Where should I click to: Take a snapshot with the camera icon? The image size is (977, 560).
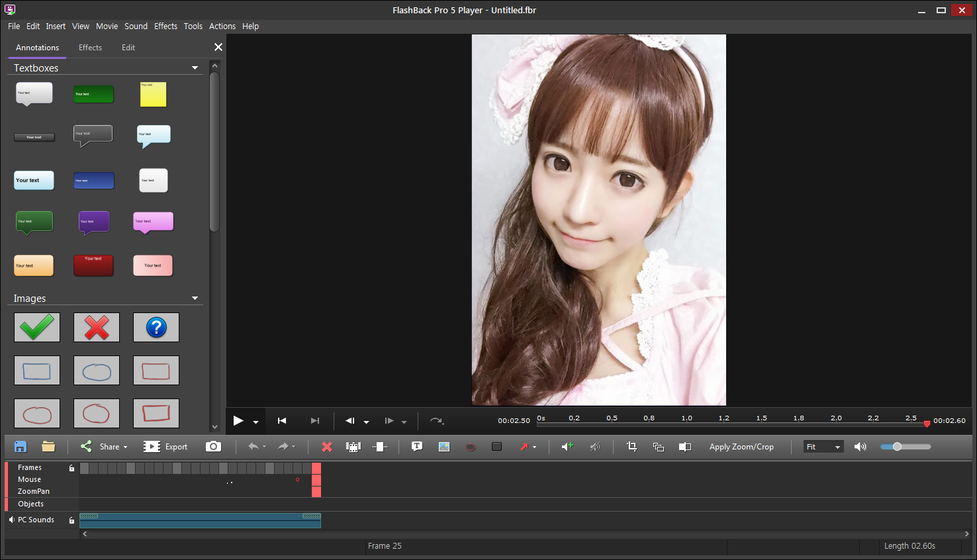pos(213,447)
